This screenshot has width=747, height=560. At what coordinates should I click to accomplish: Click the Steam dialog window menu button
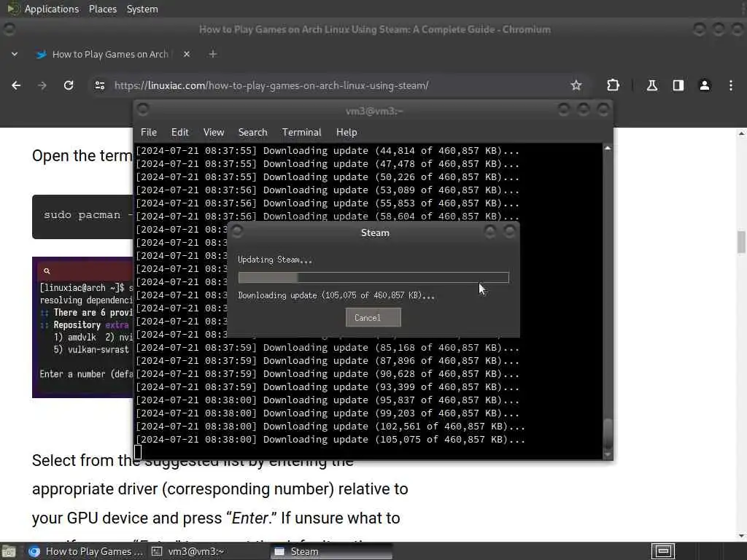pyautogui.click(x=237, y=231)
